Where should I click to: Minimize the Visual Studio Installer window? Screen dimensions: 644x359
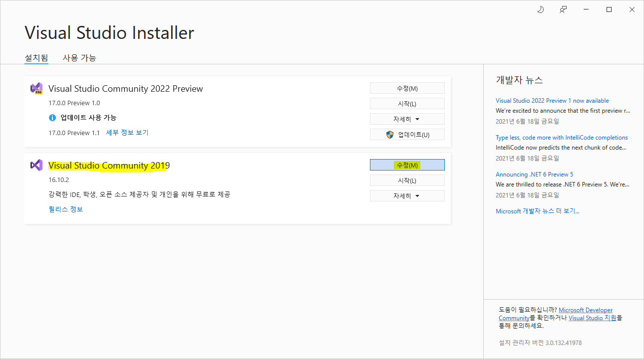coord(586,9)
